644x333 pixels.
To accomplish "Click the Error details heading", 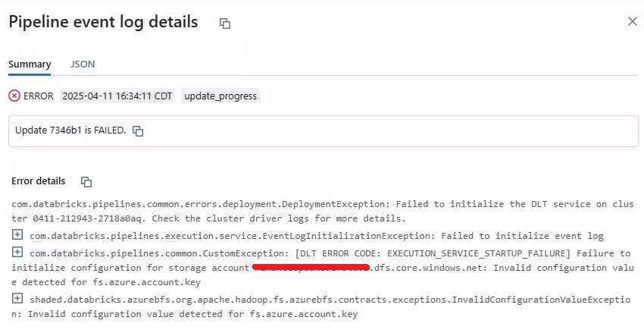I will coord(38,181).
